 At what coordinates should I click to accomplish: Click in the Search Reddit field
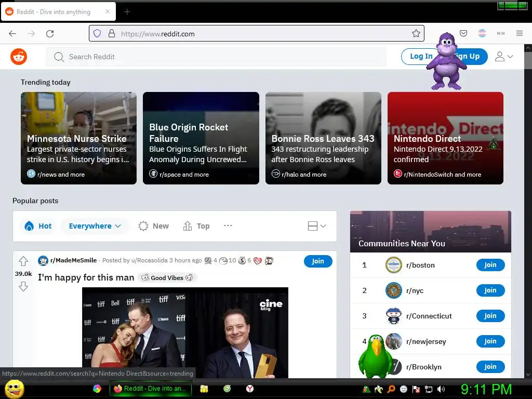pos(216,57)
